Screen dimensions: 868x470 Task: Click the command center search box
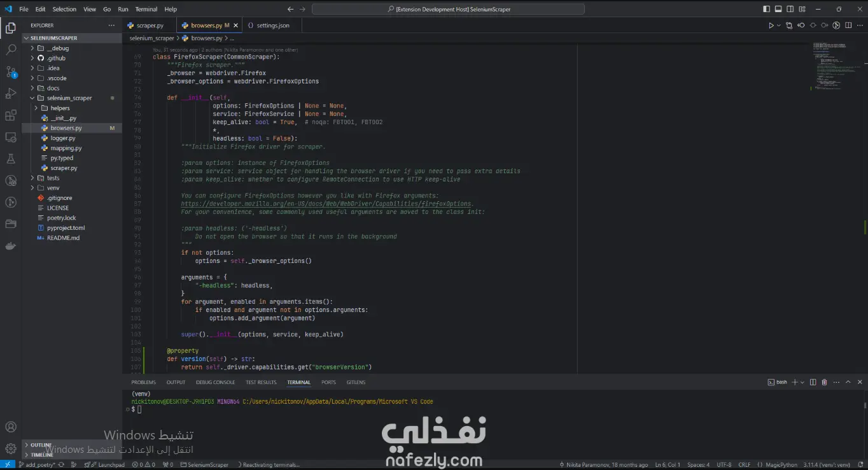tap(448, 10)
